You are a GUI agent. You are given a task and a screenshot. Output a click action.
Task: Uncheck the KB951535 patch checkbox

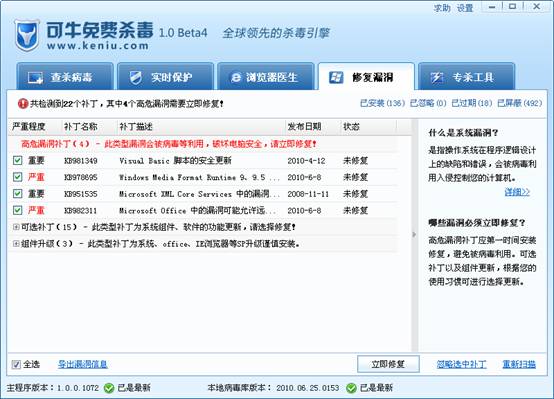[x=17, y=194]
